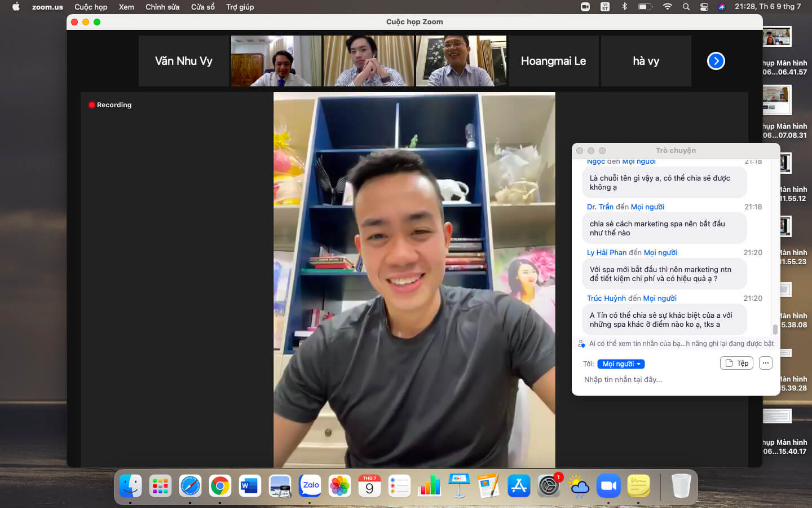Open the chat more options ellipsis
Screen dimensions: 812x508
pyautogui.click(x=765, y=364)
